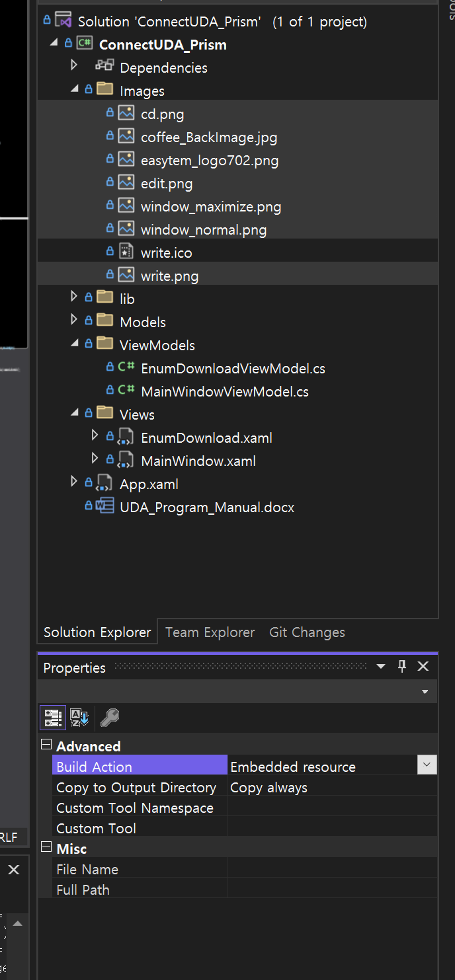Click the coffee_BackImage.jpg image icon
The width and height of the screenshot is (455, 980).
pos(126,136)
